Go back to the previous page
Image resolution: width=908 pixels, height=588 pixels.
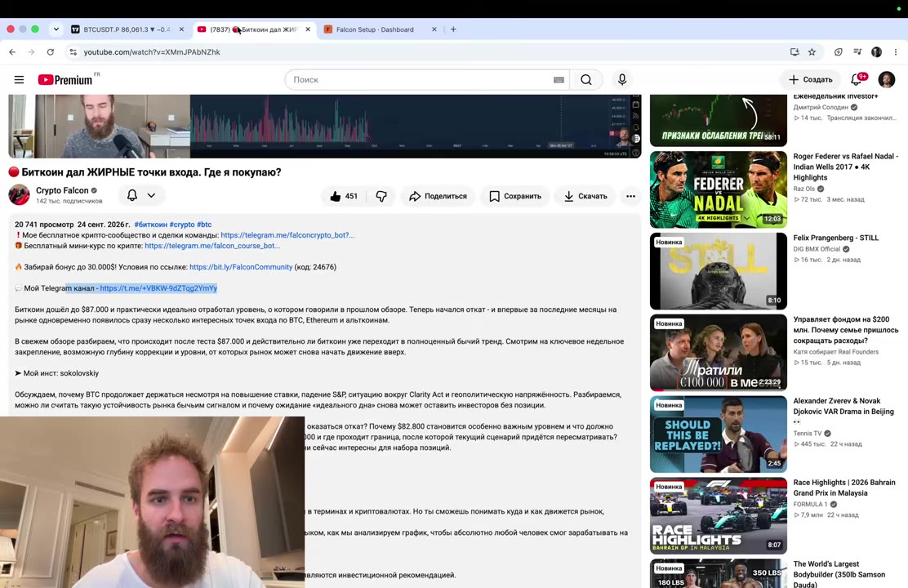tap(12, 52)
